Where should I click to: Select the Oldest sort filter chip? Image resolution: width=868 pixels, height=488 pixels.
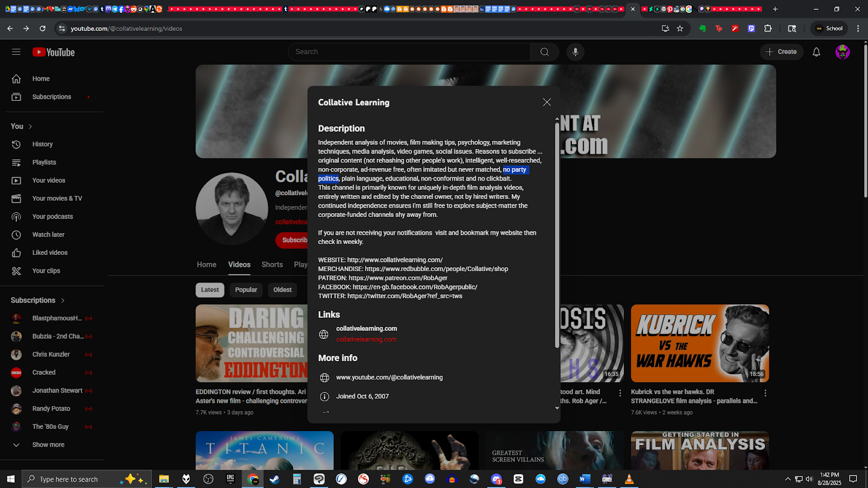point(282,290)
